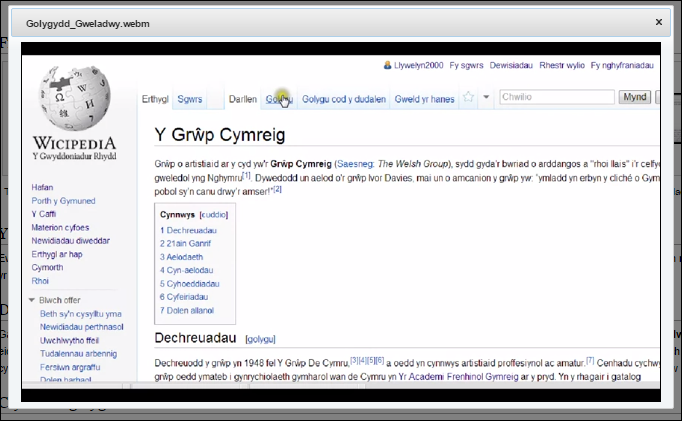The image size is (682, 421).
Task: Open Erthygl ar hap link
Action: pyautogui.click(x=57, y=254)
